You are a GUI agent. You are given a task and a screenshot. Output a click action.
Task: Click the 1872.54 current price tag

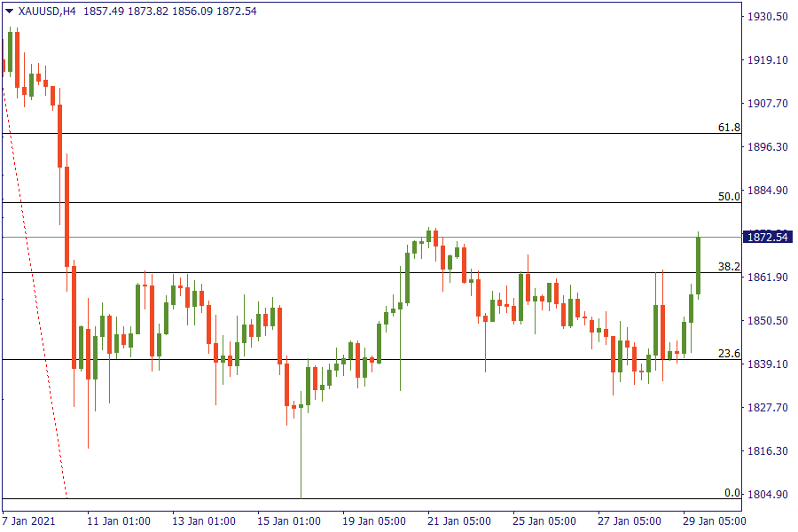click(x=766, y=237)
